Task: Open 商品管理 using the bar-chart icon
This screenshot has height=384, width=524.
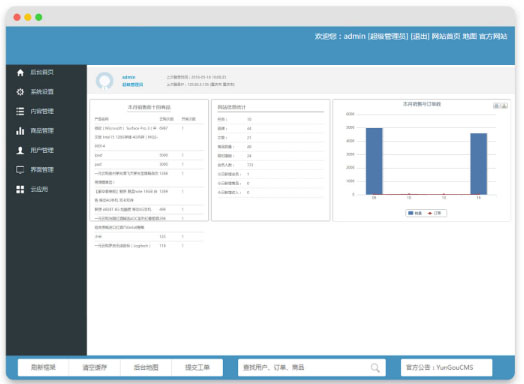Action: pyautogui.click(x=20, y=131)
